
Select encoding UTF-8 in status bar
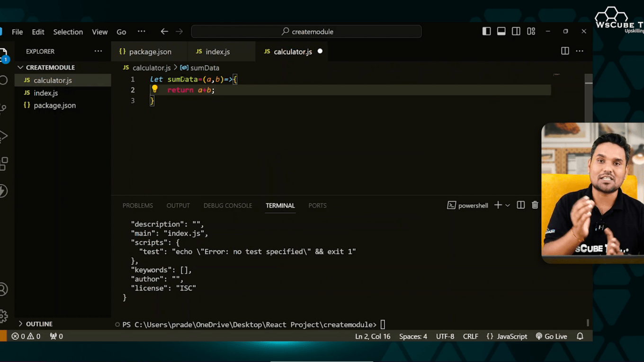445,336
